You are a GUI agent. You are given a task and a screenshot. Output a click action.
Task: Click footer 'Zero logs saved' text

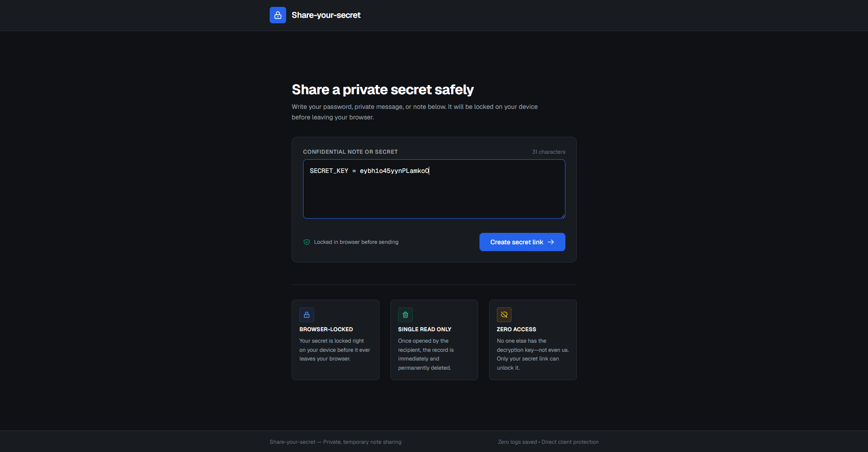click(517, 442)
